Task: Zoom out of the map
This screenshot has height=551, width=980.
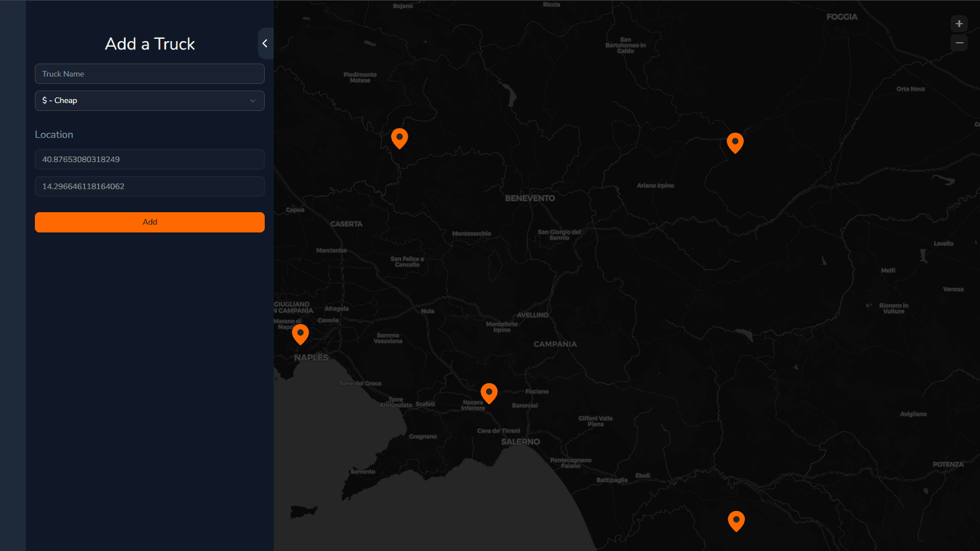Action: click(959, 43)
